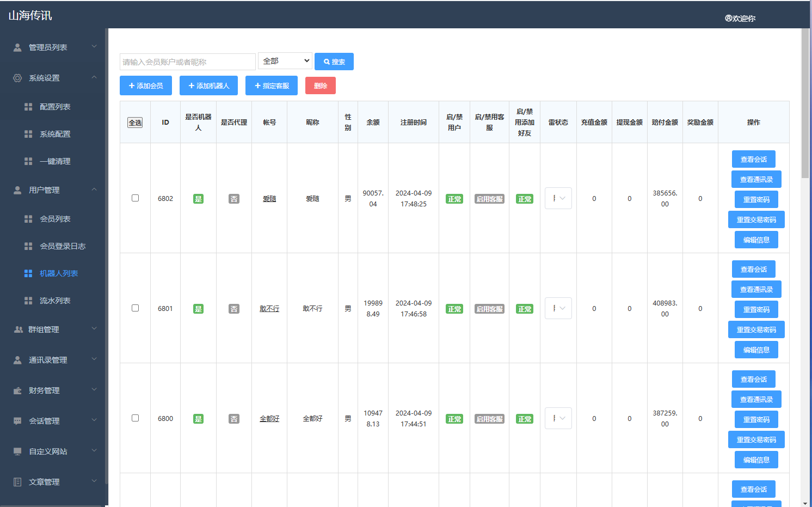Click 查看会话 for ID 6802
Screen dimensions: 812x507
click(x=754, y=159)
